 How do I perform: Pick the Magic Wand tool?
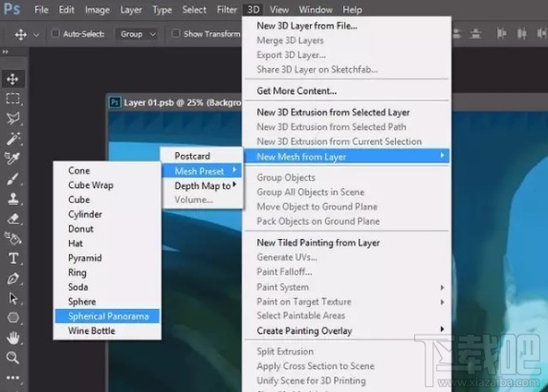click(x=13, y=139)
